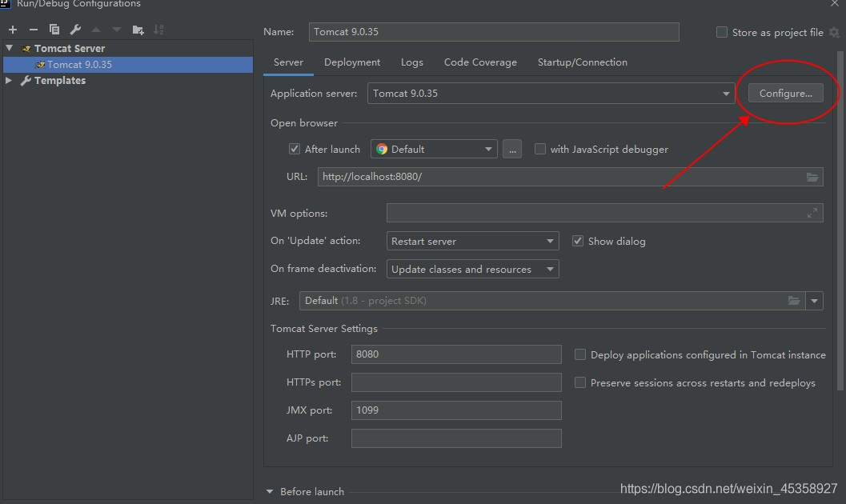
Task: Switch to the Server tab
Action: click(288, 62)
